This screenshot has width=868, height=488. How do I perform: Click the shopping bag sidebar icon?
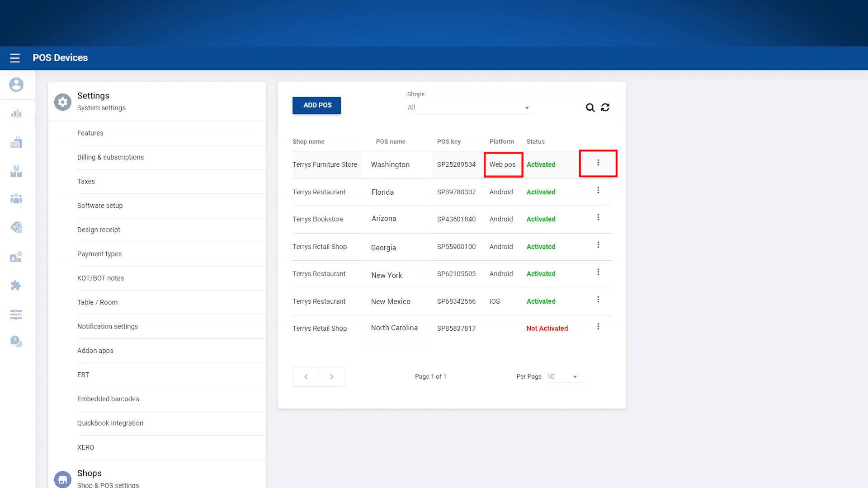(16, 143)
